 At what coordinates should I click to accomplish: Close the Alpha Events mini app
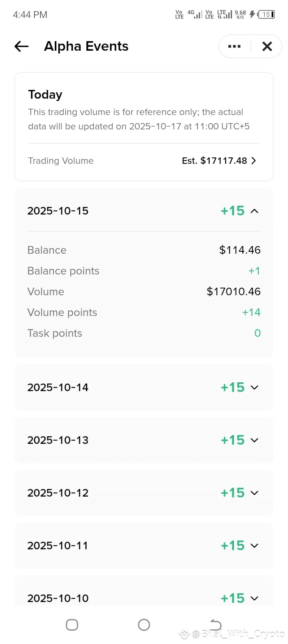pos(267,46)
